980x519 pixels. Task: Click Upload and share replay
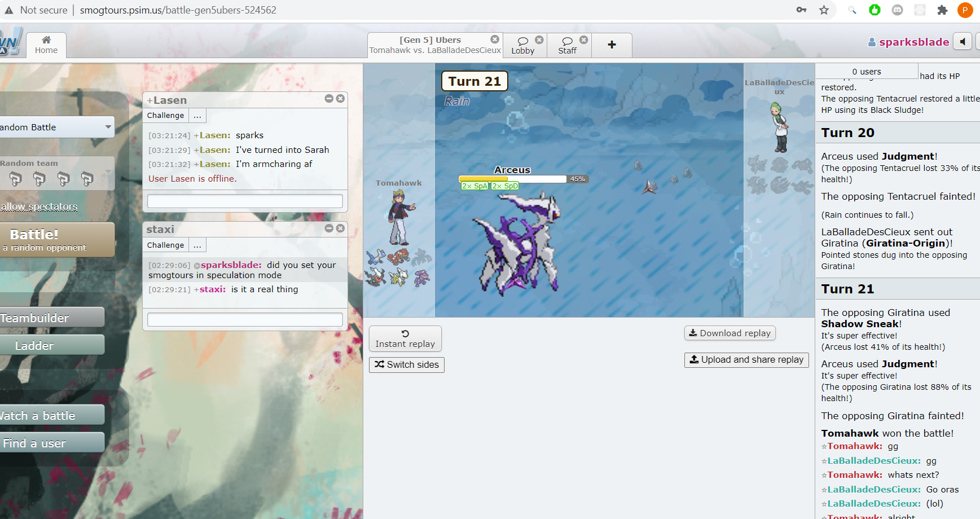coord(746,359)
